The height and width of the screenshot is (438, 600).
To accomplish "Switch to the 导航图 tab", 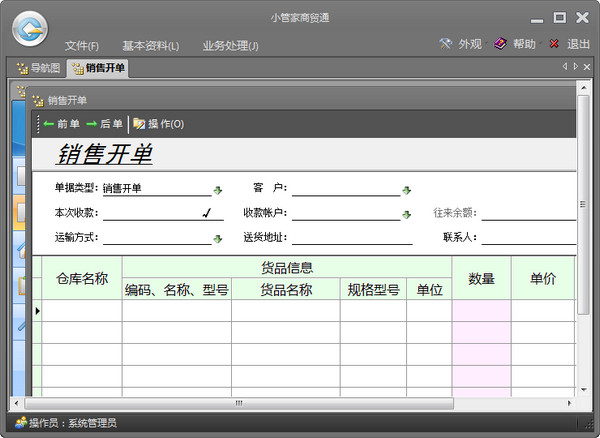I will [x=38, y=68].
